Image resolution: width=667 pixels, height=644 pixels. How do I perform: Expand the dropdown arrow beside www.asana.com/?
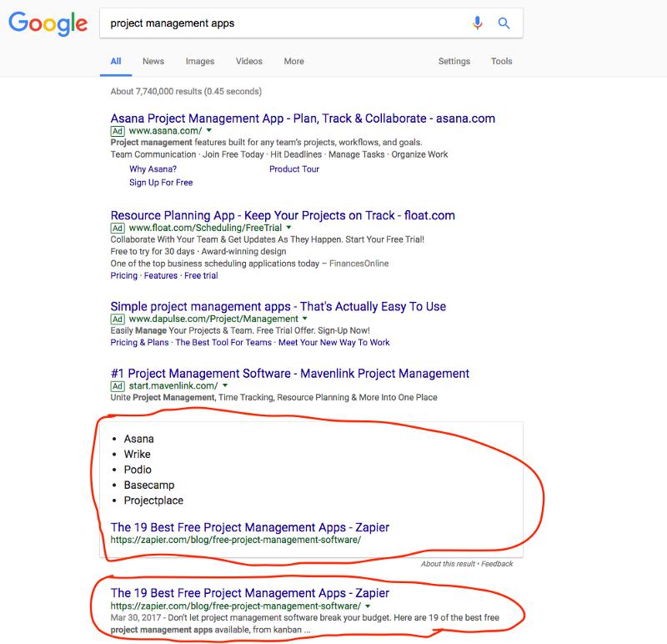coord(209,130)
